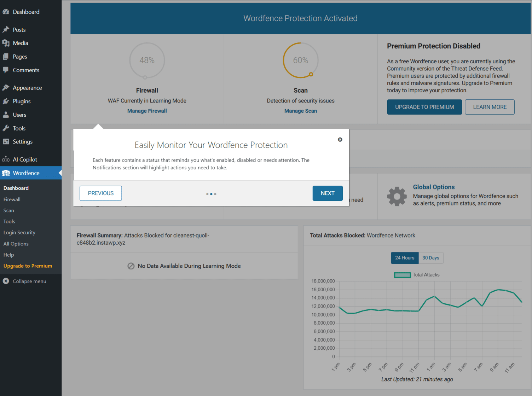Click the tour step indicator dots

point(211,194)
